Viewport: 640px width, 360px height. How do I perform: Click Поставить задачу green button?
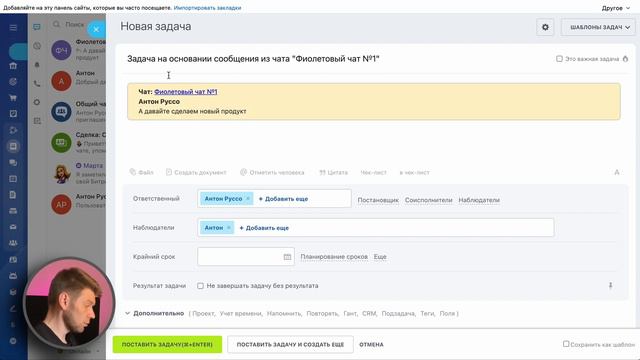click(167, 344)
